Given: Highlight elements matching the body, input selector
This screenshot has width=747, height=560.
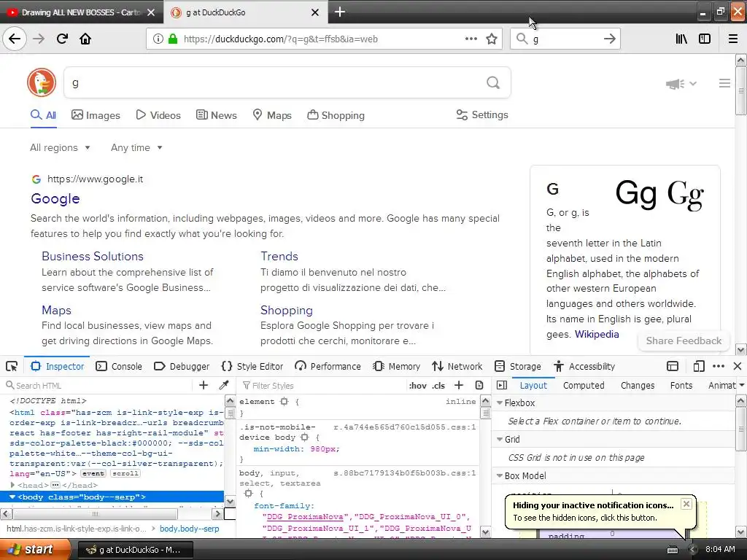Looking at the screenshot, I should 248,494.
